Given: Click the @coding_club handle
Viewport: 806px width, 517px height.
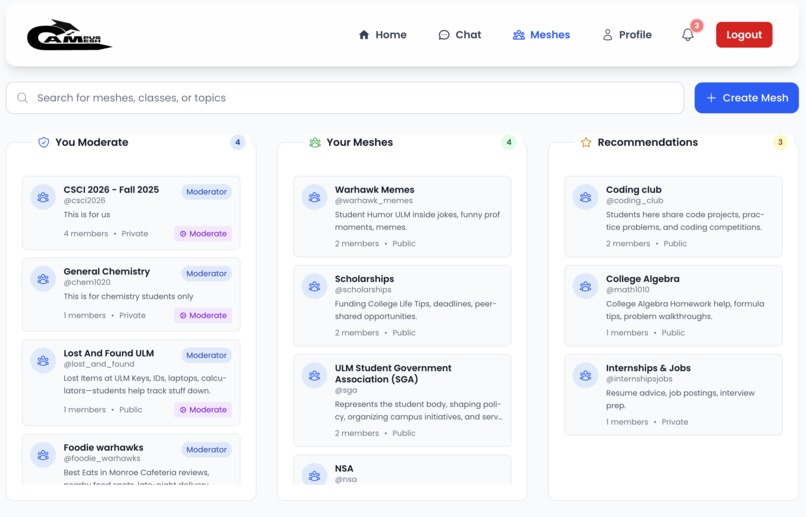Looking at the screenshot, I should pos(634,200).
